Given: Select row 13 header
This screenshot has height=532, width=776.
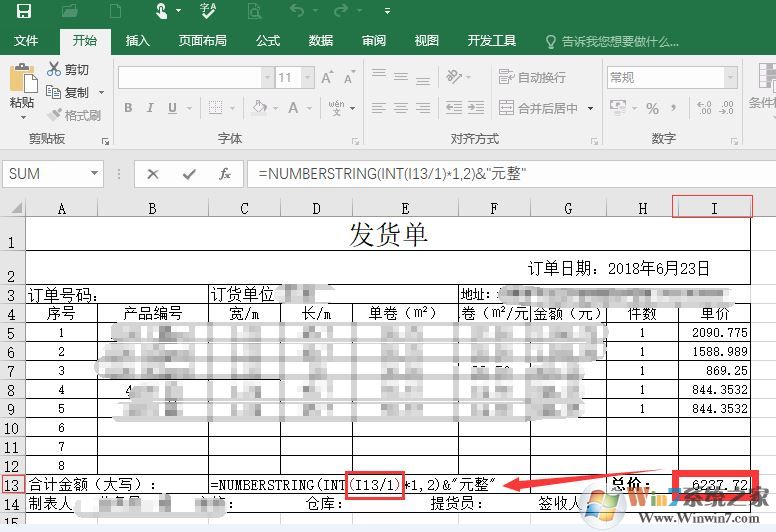Looking at the screenshot, I should [12, 484].
